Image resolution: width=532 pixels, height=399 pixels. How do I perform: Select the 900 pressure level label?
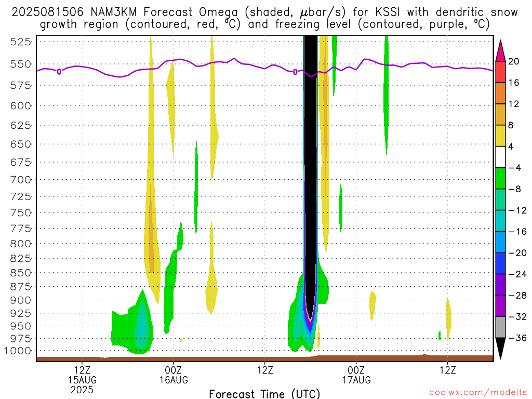(20, 300)
